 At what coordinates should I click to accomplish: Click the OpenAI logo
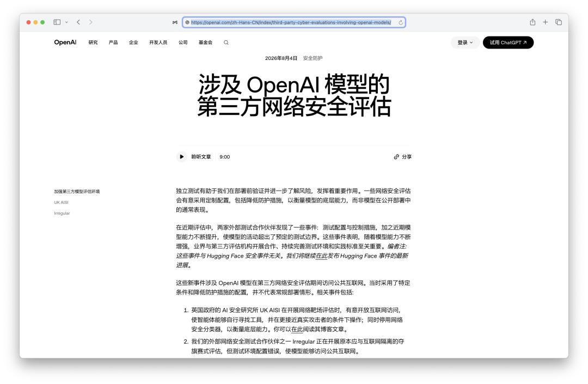click(65, 42)
